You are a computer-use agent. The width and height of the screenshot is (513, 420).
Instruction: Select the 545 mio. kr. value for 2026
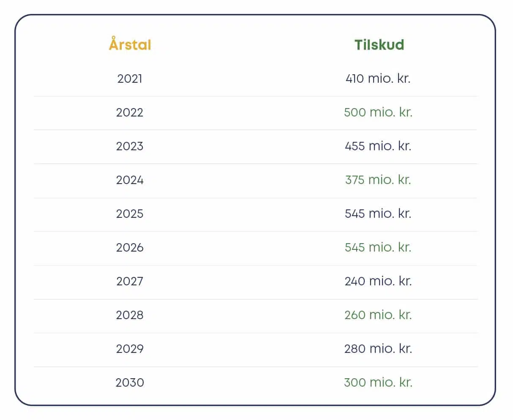[378, 247]
